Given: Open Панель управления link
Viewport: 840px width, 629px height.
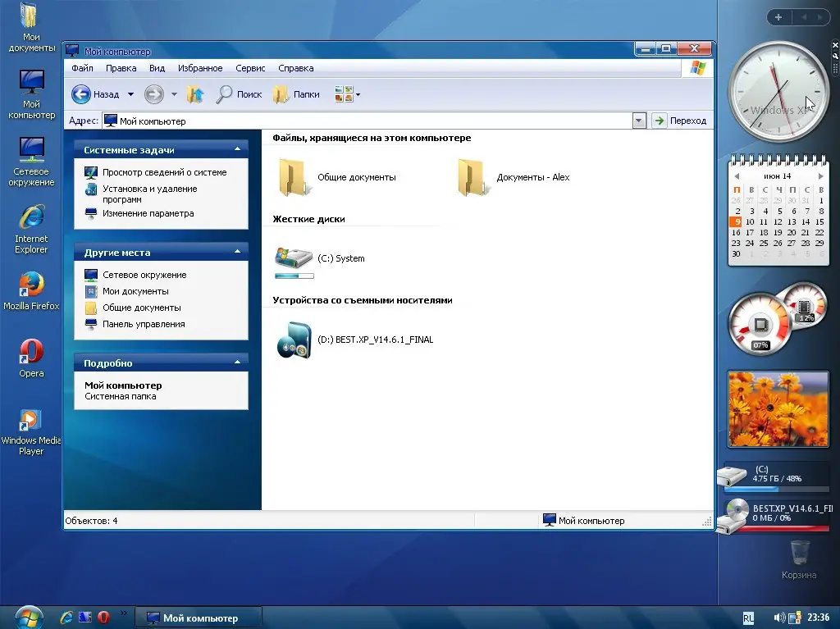Looking at the screenshot, I should [x=144, y=324].
